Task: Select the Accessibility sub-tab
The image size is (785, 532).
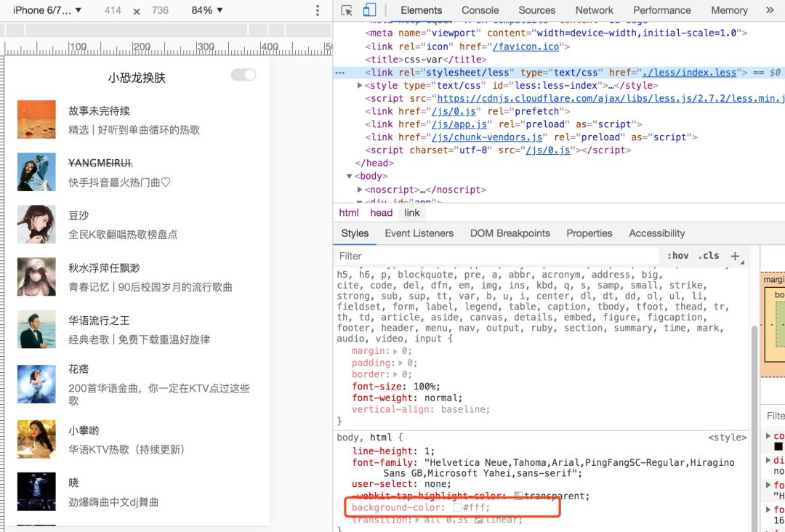Action: pyautogui.click(x=656, y=234)
